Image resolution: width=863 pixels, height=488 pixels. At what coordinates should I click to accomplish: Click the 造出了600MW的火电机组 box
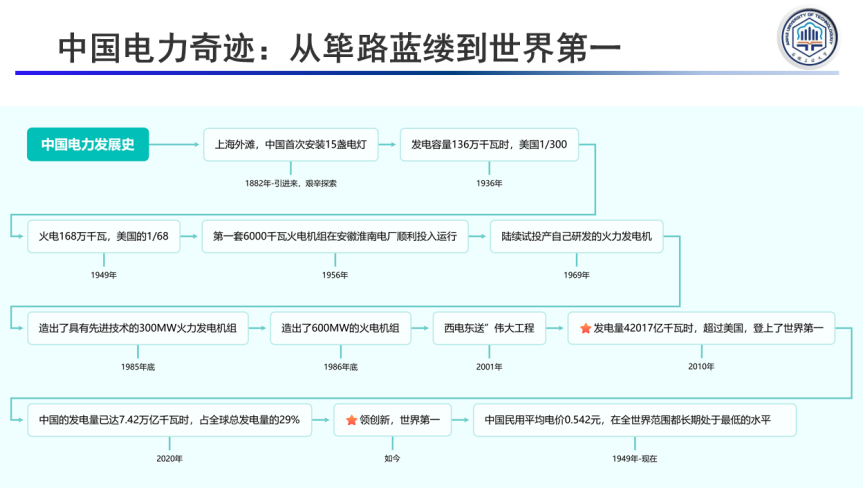tap(340, 328)
